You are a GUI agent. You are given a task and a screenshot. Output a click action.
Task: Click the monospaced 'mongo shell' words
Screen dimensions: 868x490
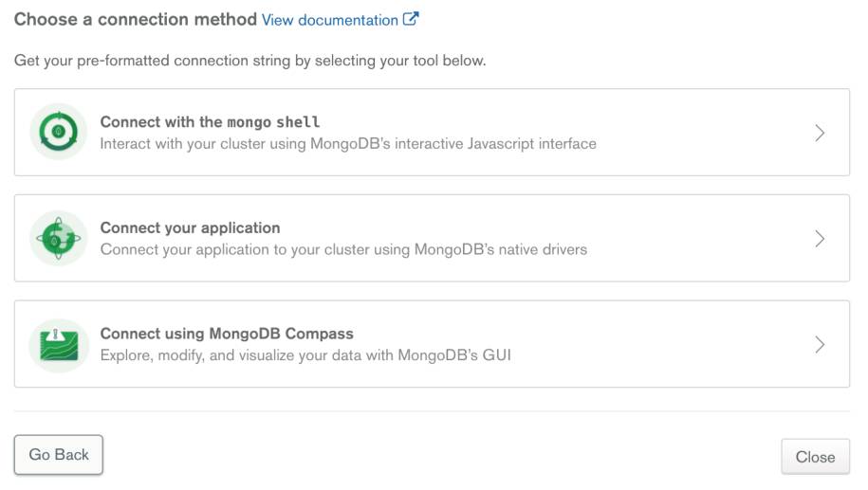[273, 121]
